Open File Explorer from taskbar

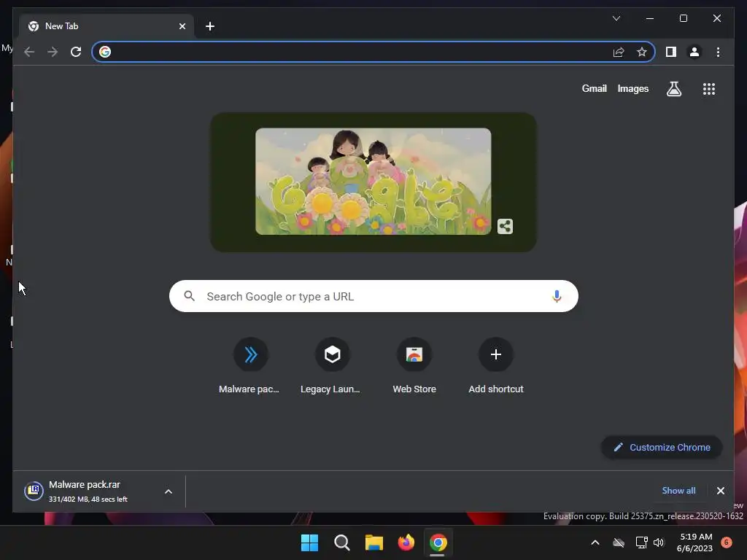(374, 542)
